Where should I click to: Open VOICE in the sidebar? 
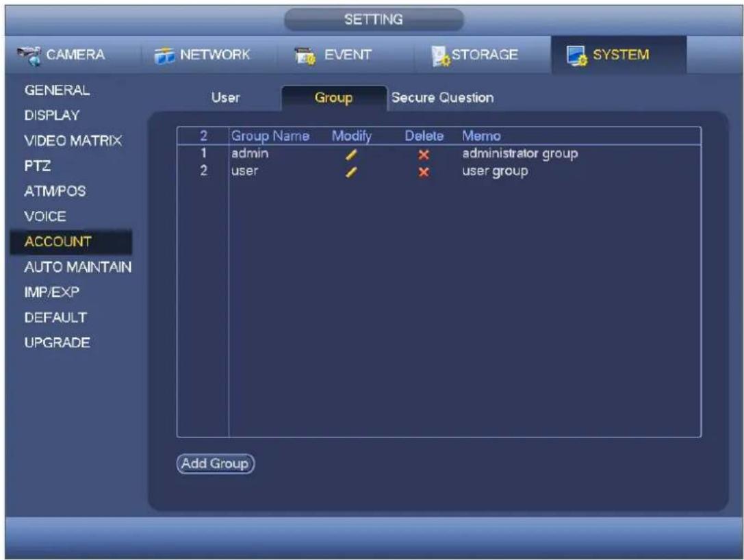pyautogui.click(x=45, y=216)
